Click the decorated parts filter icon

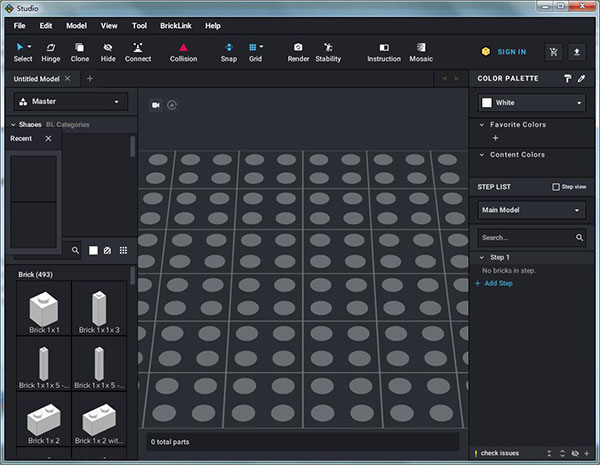coord(108,250)
